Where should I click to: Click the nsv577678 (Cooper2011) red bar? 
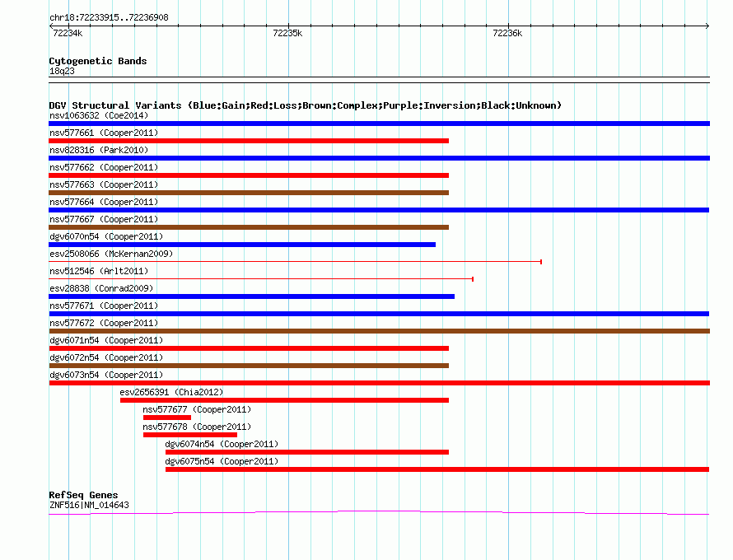click(189, 435)
